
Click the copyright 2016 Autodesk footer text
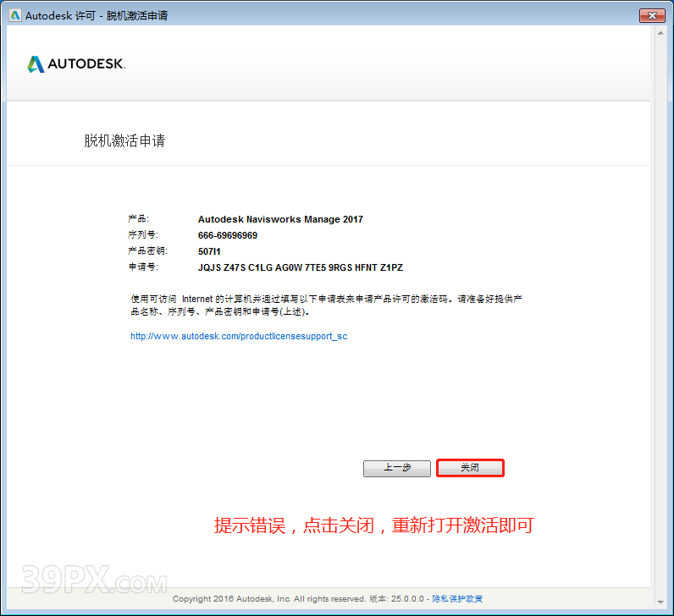coord(269,599)
